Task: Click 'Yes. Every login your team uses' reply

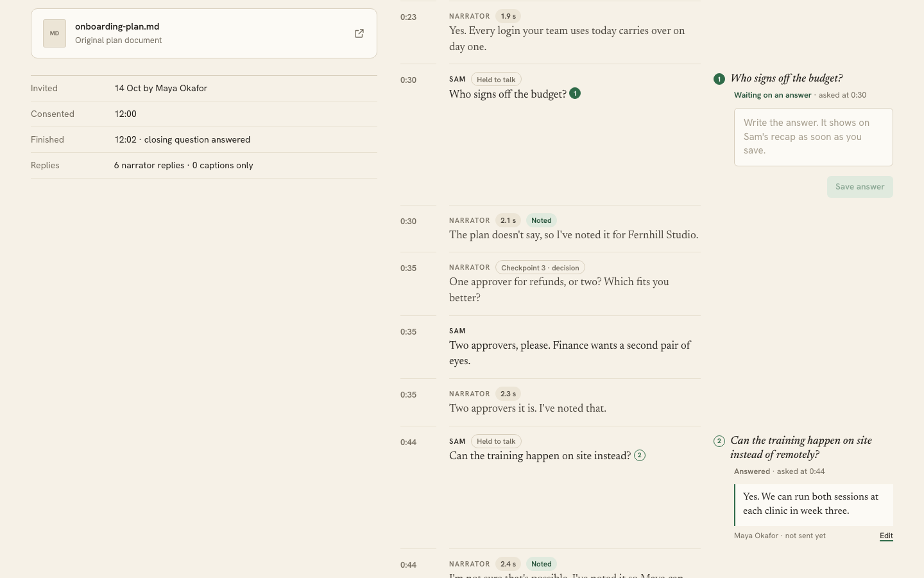Action: pos(567,39)
